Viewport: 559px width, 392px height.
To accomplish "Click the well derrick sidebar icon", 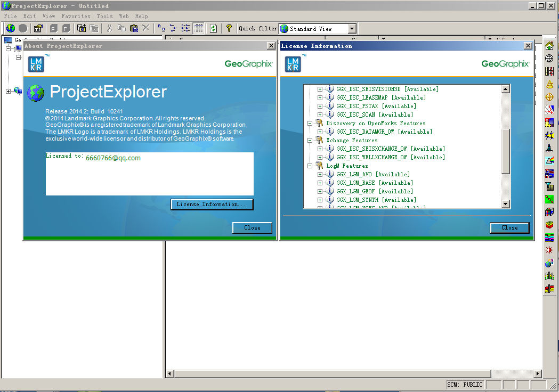I will click(549, 148).
